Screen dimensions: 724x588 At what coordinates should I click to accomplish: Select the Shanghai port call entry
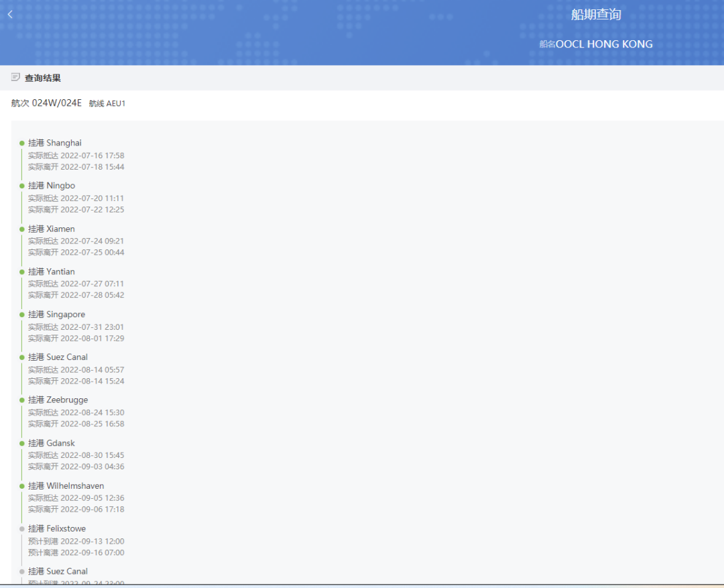(55, 143)
